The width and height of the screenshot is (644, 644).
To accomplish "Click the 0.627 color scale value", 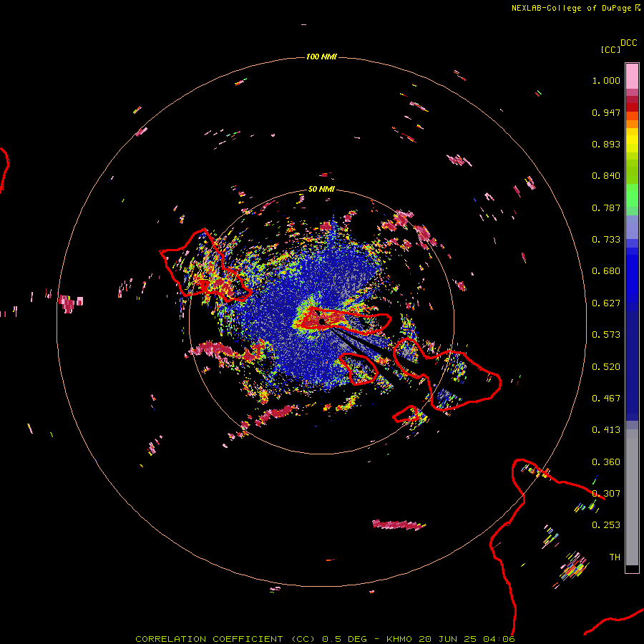I will [606, 303].
